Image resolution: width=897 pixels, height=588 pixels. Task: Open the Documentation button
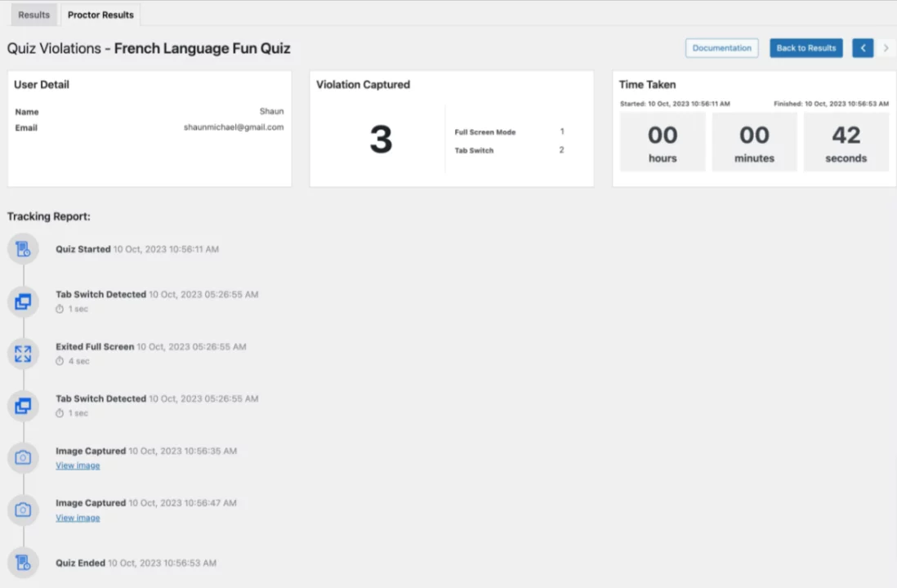[x=722, y=48]
